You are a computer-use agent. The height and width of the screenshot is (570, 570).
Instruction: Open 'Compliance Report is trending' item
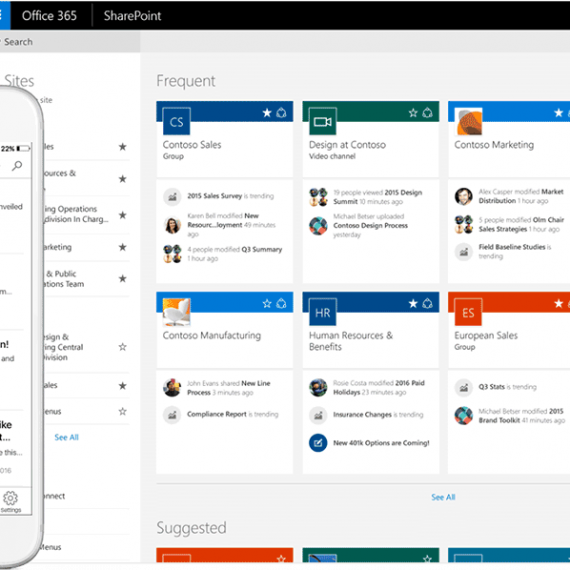click(233, 414)
